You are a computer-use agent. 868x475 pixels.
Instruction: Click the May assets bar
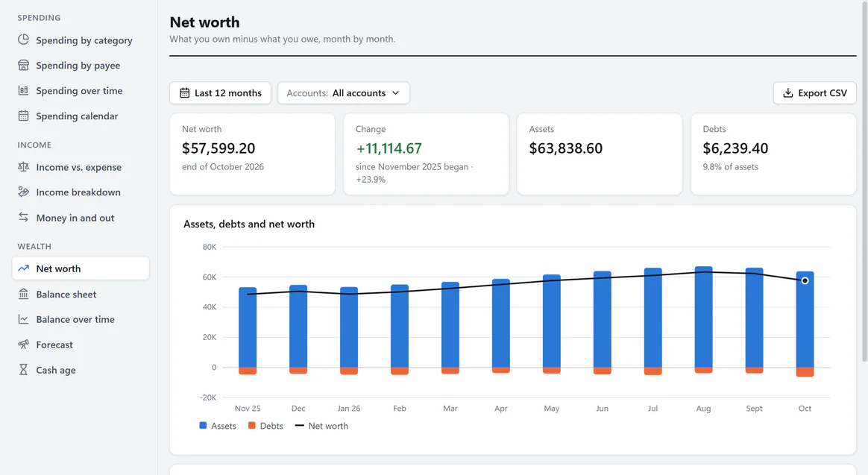tap(551, 321)
